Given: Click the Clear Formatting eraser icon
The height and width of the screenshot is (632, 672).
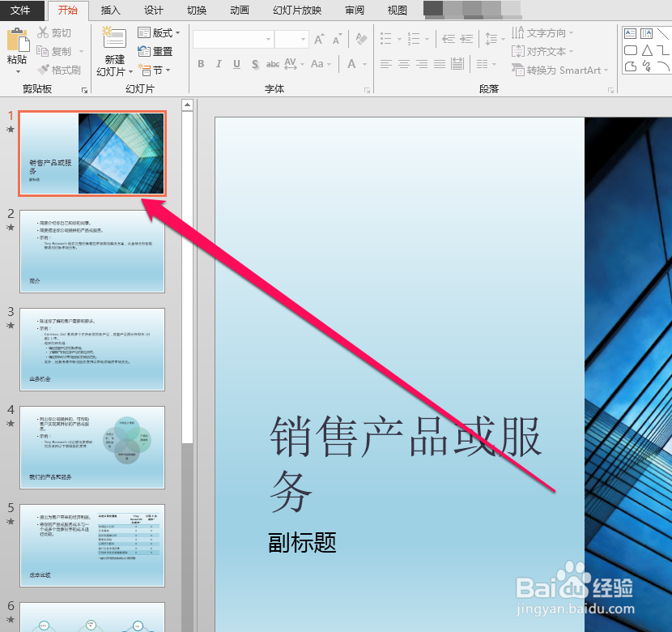Looking at the screenshot, I should point(361,39).
